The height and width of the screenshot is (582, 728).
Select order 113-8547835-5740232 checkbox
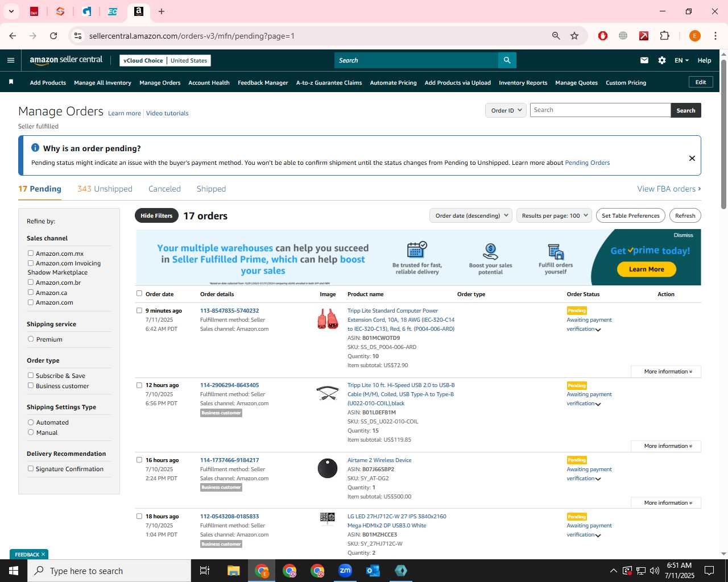click(x=139, y=310)
